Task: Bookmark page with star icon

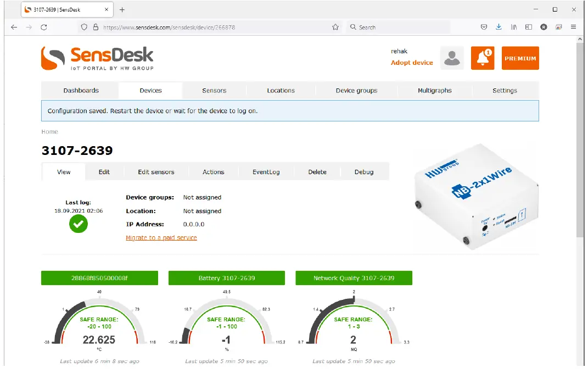Action: tap(335, 27)
